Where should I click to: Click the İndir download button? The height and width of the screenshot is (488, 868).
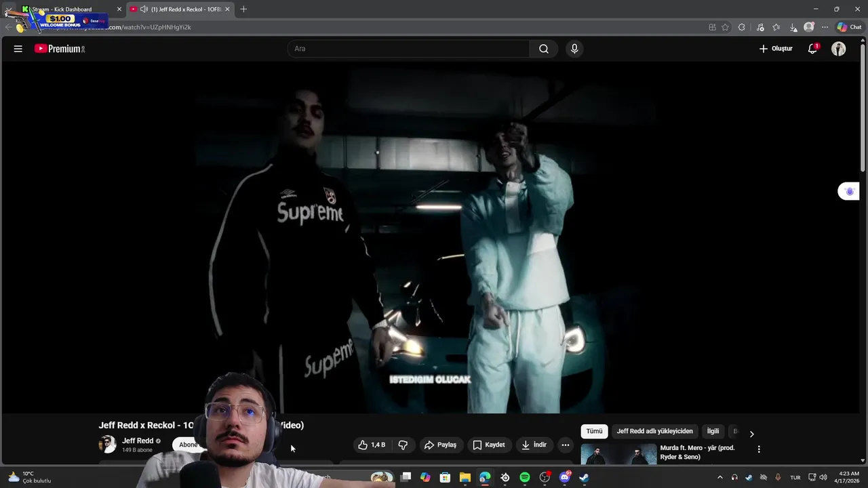pyautogui.click(x=534, y=445)
